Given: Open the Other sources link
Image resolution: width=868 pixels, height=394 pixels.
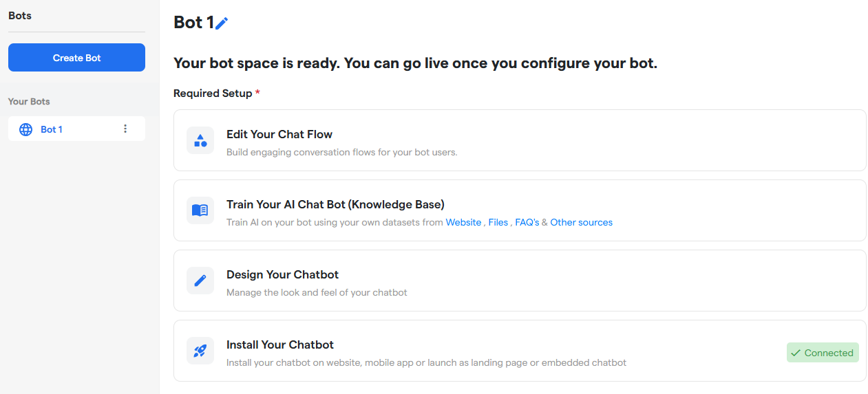Looking at the screenshot, I should pos(581,222).
